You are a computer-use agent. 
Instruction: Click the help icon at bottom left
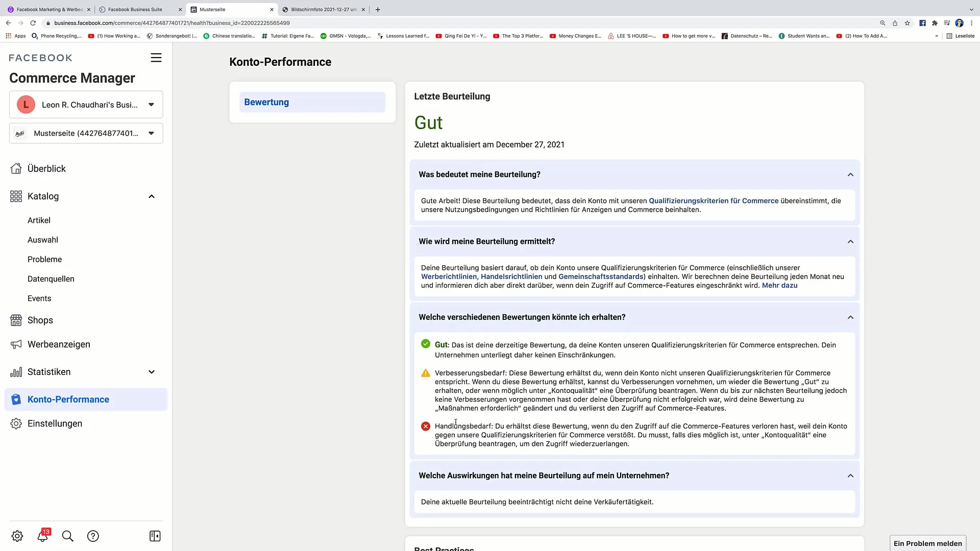(x=92, y=536)
